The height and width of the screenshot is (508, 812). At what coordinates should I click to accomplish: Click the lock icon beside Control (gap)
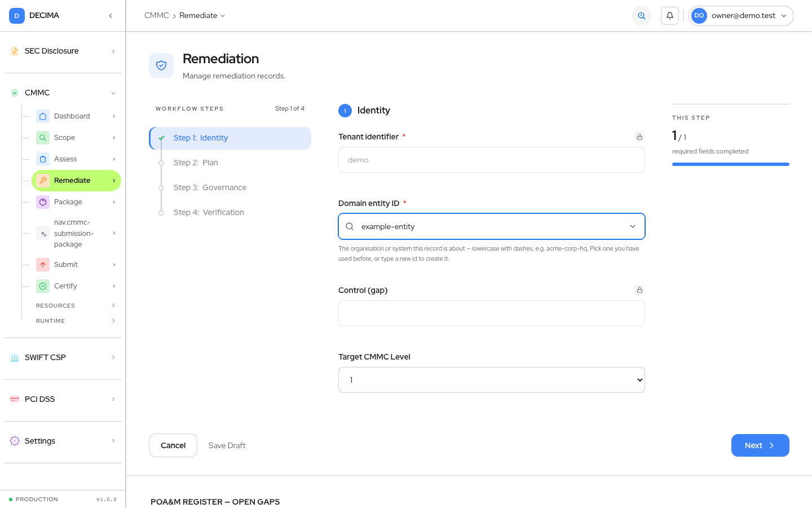[639, 290]
